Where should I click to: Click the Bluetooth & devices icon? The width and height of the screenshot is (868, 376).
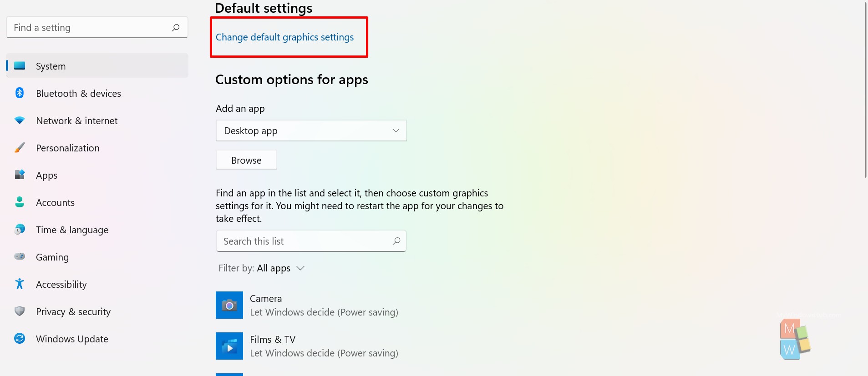pos(20,93)
